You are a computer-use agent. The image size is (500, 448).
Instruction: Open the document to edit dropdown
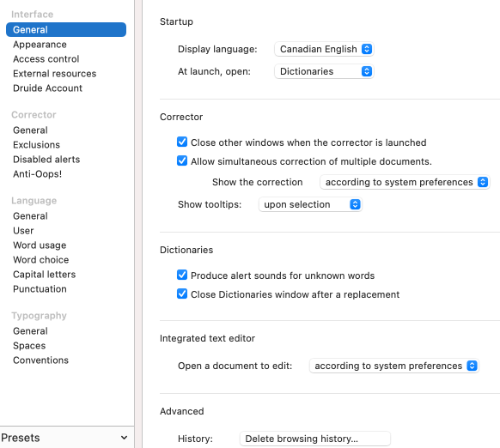coord(394,366)
